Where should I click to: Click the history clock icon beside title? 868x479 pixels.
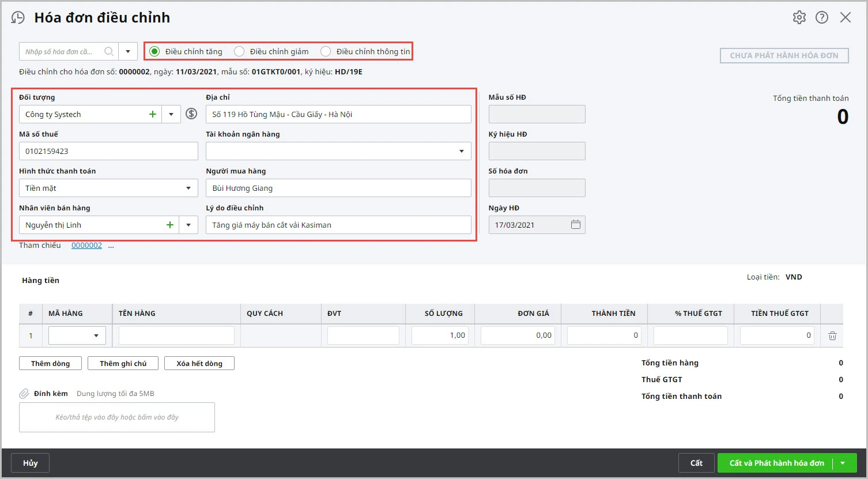click(x=18, y=18)
